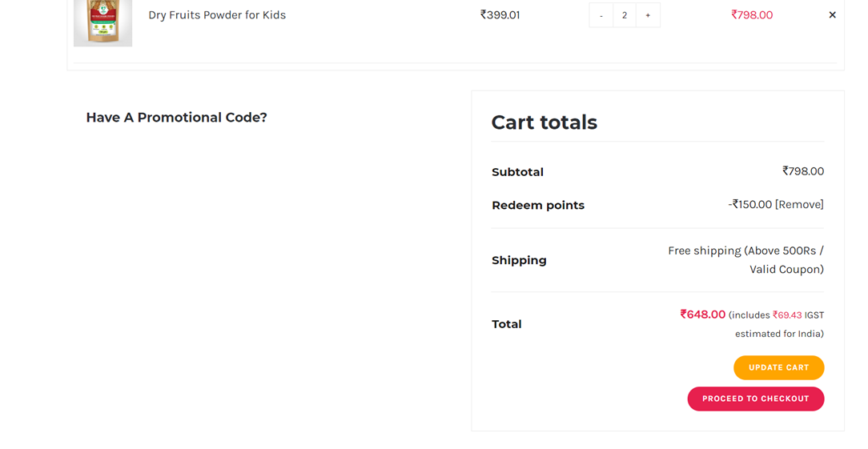868x449 pixels.
Task: Click the Shipping row label
Action: [519, 260]
